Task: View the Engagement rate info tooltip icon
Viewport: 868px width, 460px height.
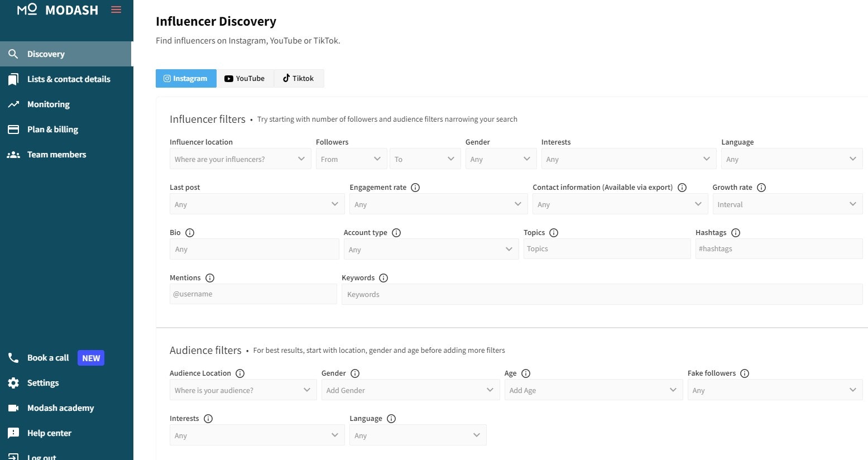Action: [415, 188]
